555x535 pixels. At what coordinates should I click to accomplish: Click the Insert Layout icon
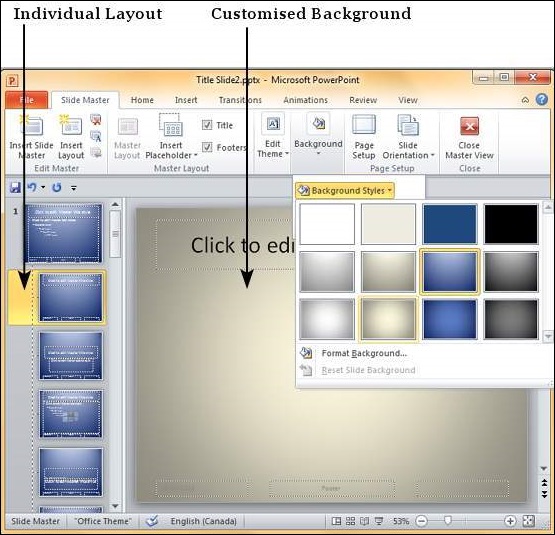pos(71,126)
